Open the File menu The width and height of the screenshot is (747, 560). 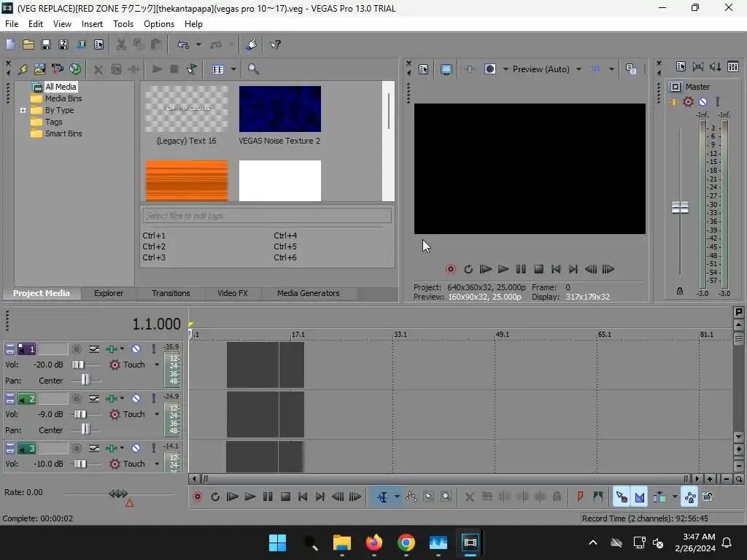[x=12, y=24]
